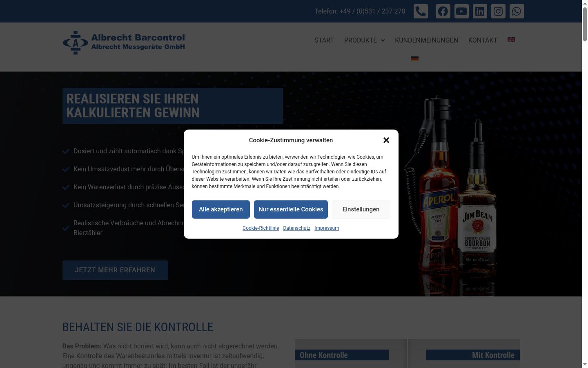Open the Instagram social icon
The height and width of the screenshot is (368, 588).
click(x=498, y=11)
